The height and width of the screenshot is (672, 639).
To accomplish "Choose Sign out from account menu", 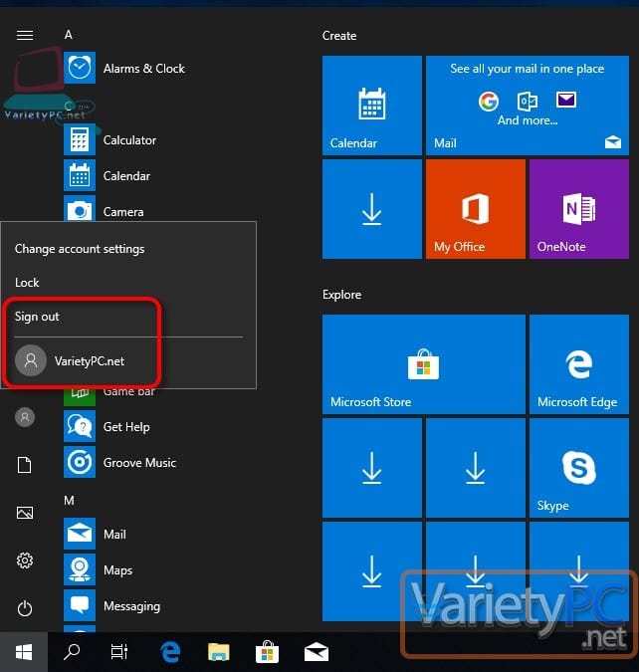I will (x=37, y=317).
